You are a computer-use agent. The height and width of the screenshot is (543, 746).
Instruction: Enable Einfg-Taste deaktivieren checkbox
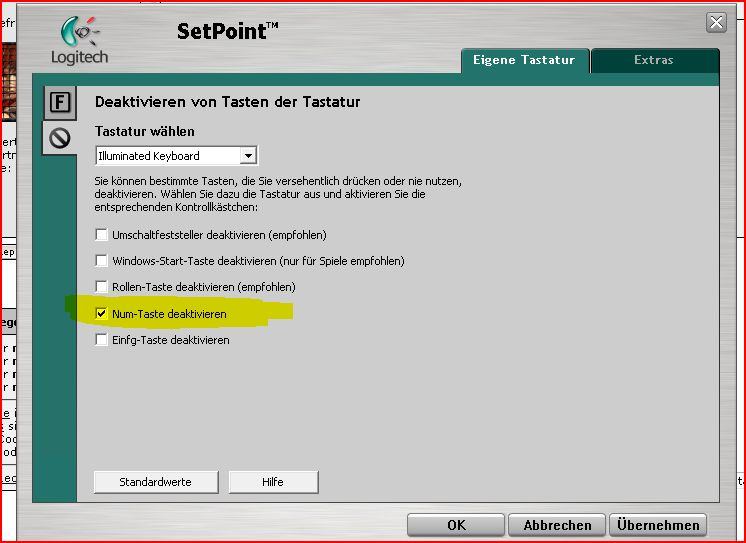101,340
